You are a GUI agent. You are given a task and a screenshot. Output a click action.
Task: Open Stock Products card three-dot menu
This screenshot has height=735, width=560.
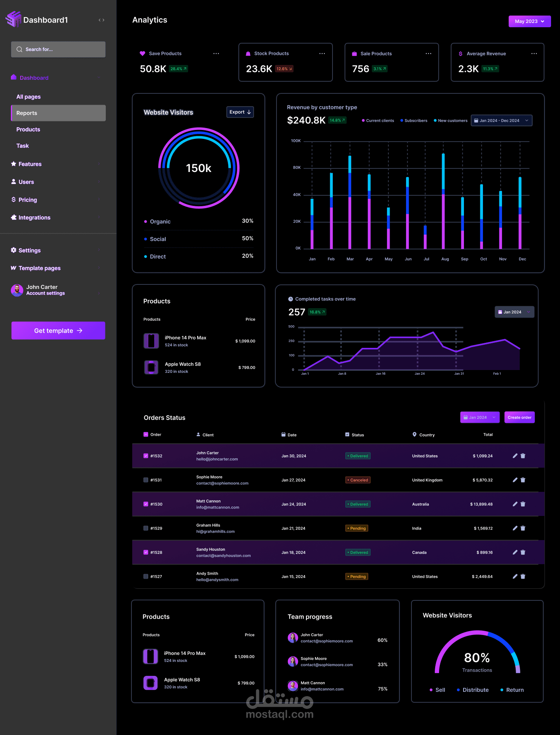coord(322,53)
